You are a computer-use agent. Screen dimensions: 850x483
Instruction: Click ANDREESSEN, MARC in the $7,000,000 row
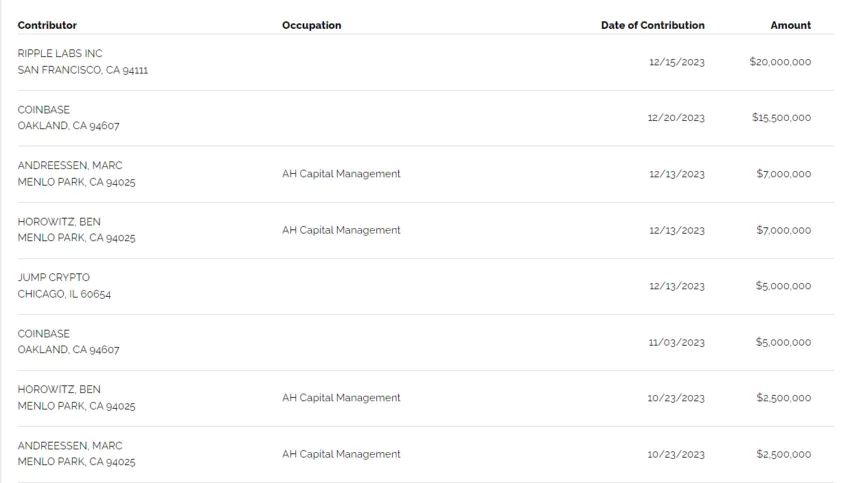(x=70, y=165)
